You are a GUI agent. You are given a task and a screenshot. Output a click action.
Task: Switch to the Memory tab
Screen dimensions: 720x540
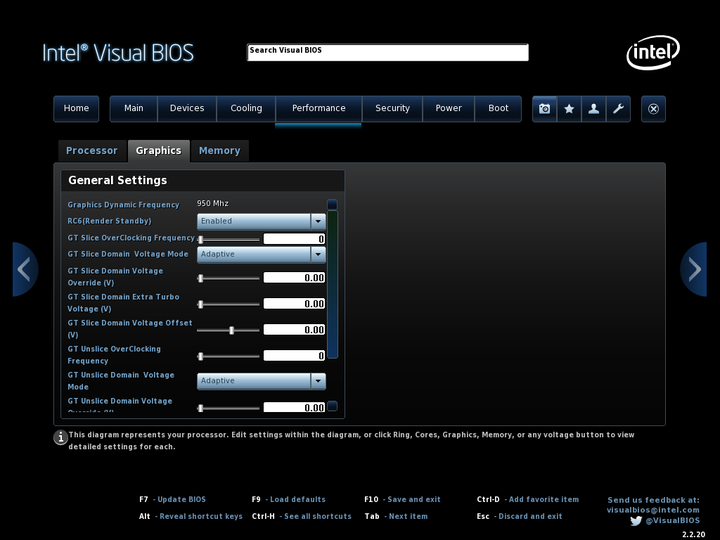pos(219,151)
